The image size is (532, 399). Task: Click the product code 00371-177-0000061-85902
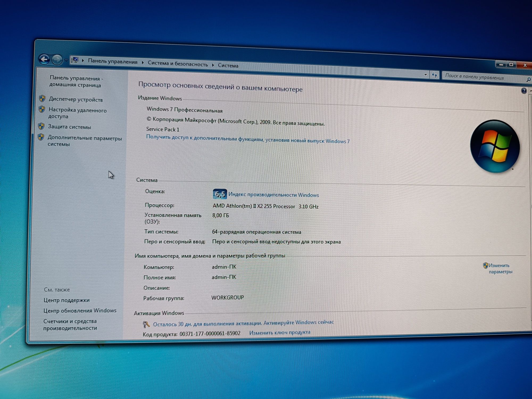[210, 334]
